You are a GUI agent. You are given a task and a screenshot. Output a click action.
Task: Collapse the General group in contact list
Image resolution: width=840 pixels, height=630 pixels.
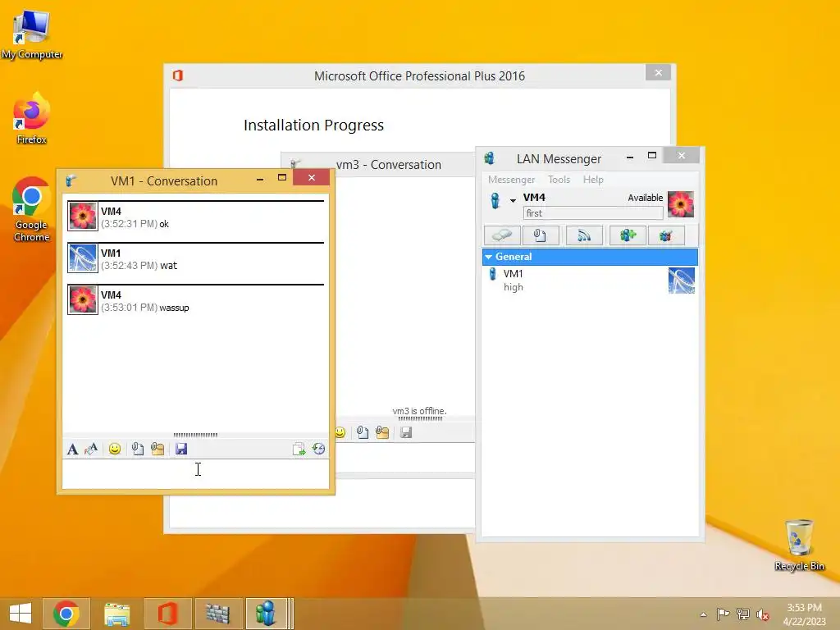click(x=489, y=257)
